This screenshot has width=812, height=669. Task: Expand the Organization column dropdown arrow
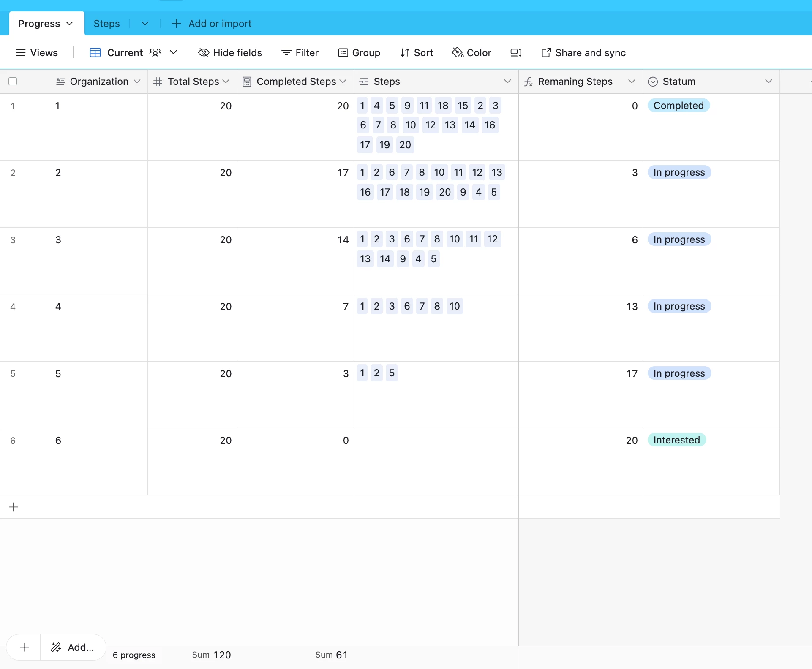coord(137,82)
